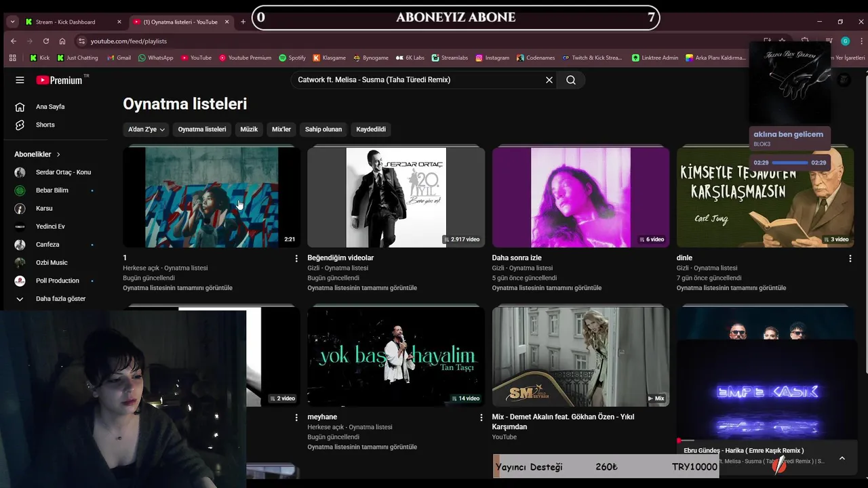Reload the page with refresh icon
This screenshot has height=488, width=868.
click(46, 41)
